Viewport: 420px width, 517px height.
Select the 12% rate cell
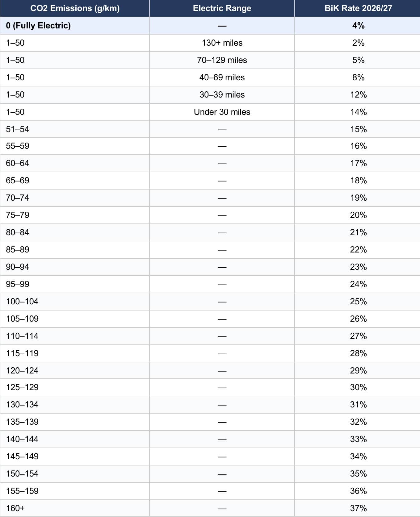click(x=358, y=95)
